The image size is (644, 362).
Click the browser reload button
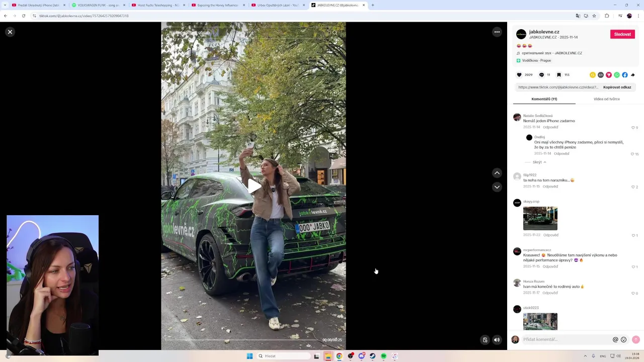pyautogui.click(x=24, y=16)
